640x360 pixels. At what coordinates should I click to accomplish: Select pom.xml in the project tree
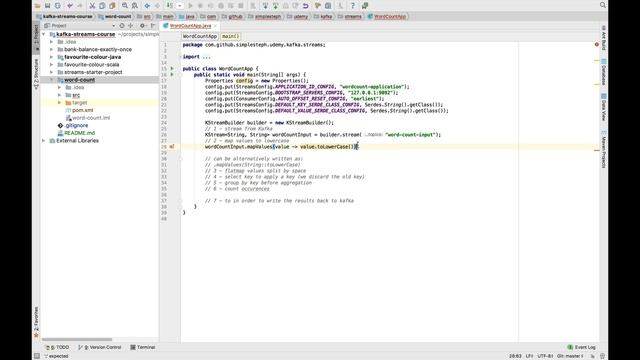click(x=80, y=110)
